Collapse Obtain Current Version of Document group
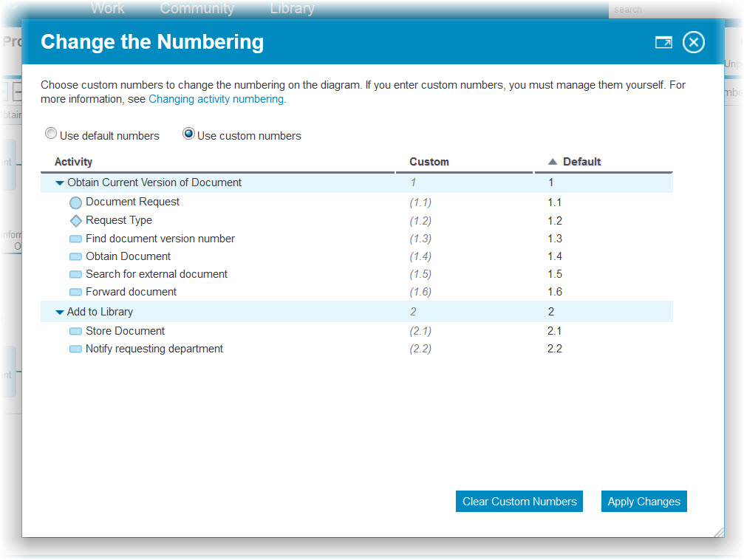 [x=60, y=182]
